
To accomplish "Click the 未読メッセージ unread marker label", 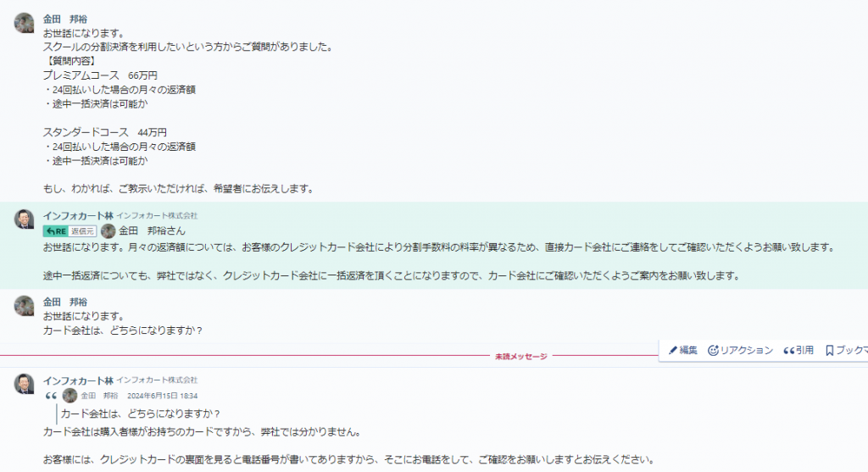I will coord(521,357).
